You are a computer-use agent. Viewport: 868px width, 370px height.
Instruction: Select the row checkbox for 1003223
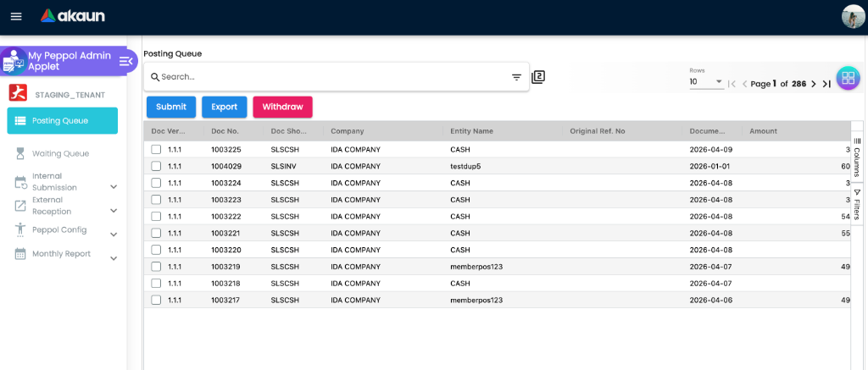156,200
